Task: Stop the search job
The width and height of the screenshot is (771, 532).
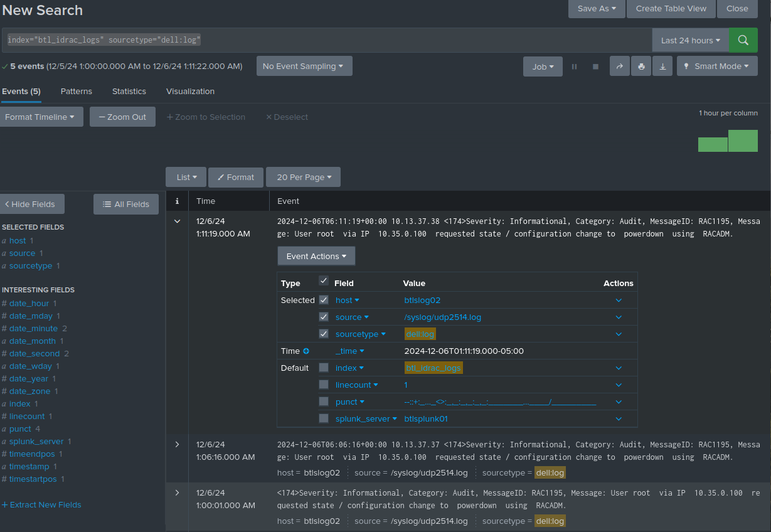Action: click(x=595, y=66)
